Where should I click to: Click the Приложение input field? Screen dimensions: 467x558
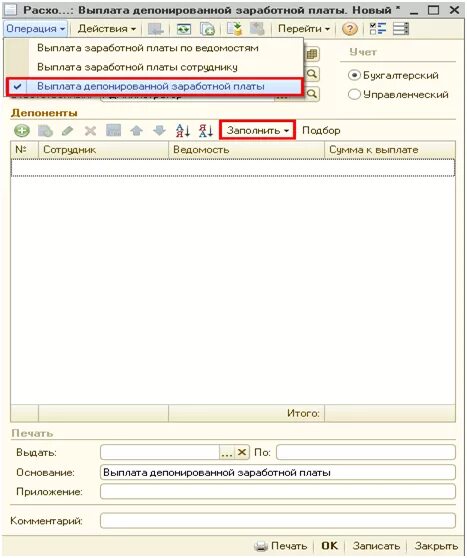coord(278,492)
